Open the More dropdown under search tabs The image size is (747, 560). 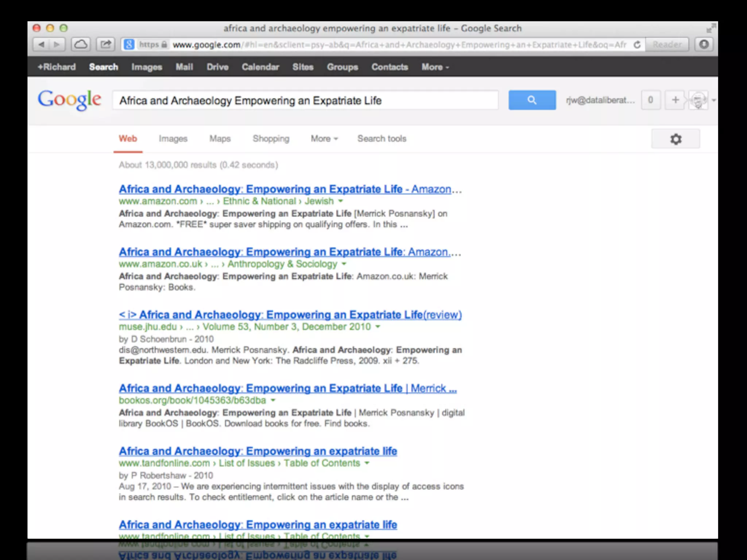coord(324,139)
